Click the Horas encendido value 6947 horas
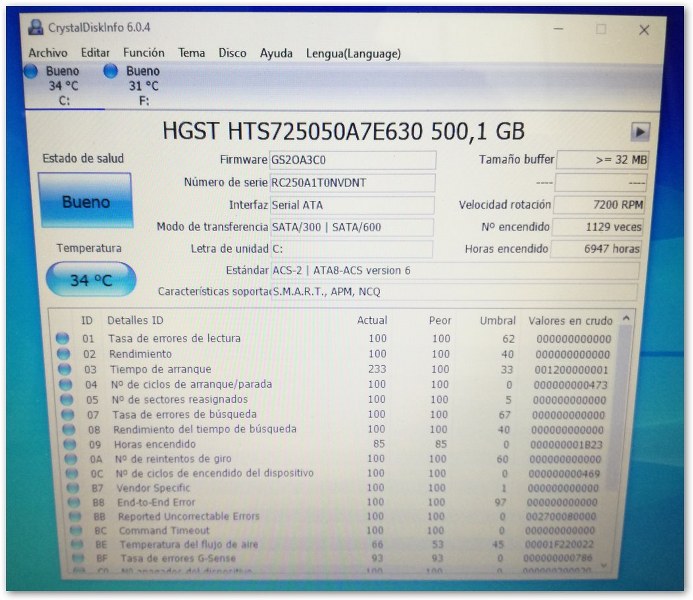This screenshot has width=693, height=600. click(596, 249)
